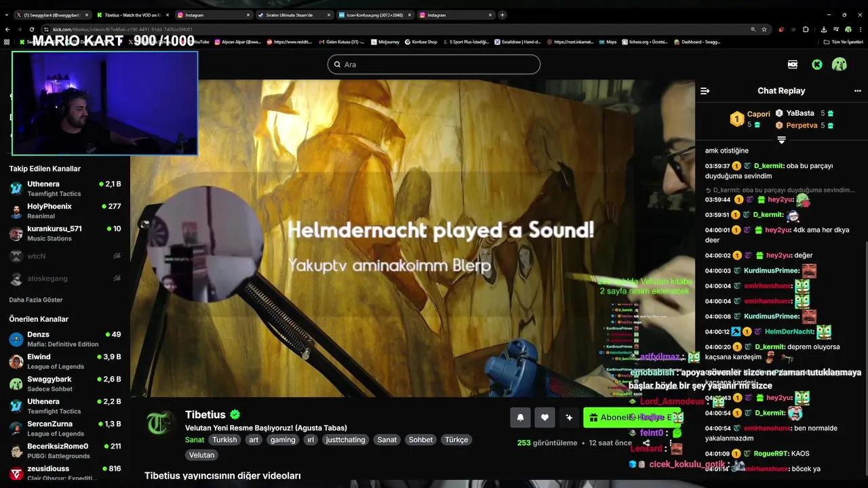Open the apps grid on bookmarks bar
This screenshot has width=868, height=488.
7,42
